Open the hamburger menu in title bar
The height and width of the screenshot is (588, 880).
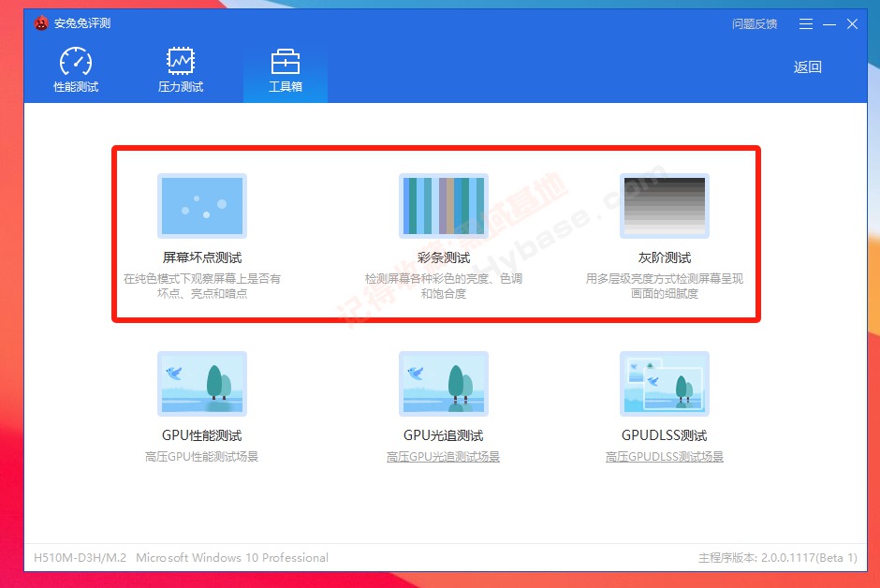point(806,24)
